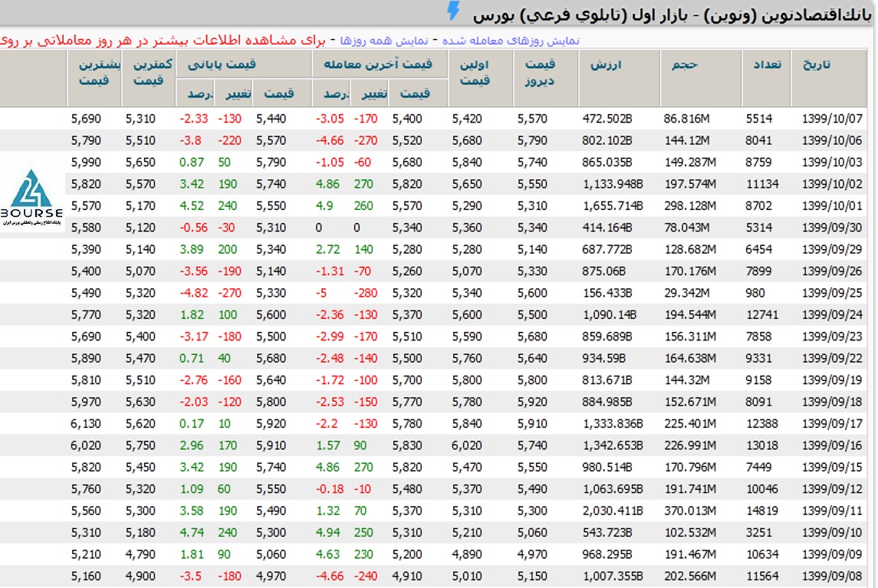
Task: Select the date cell 1399/09/15
Action: (x=832, y=468)
